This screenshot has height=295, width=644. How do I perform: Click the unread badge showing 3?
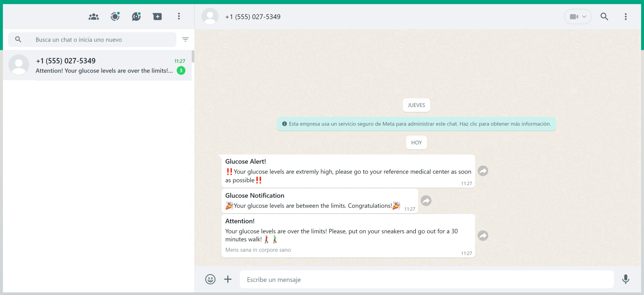coord(181,70)
